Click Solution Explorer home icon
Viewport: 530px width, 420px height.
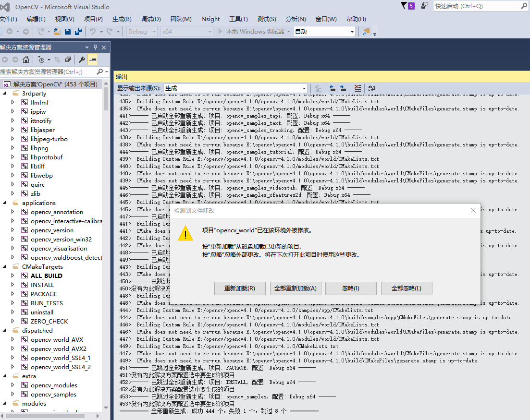click(25, 60)
